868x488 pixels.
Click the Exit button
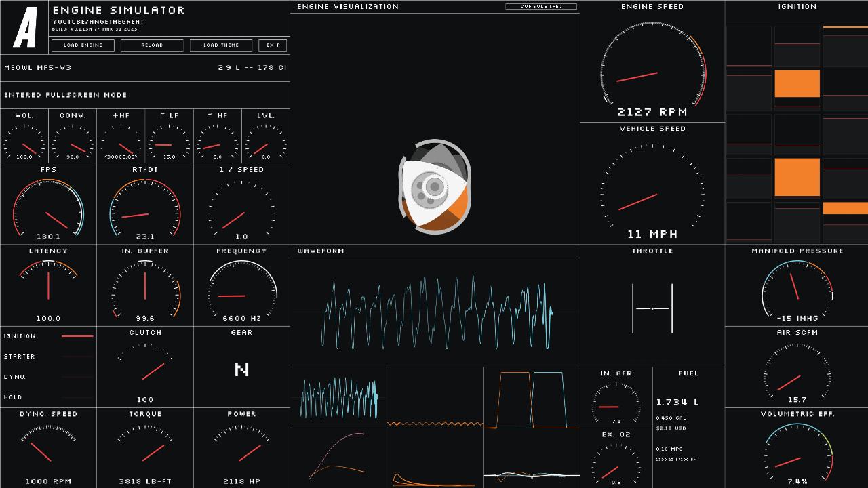pyautogui.click(x=273, y=45)
